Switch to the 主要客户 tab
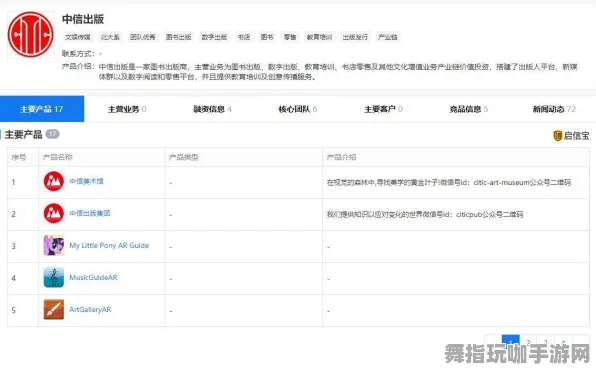This screenshot has height=372, width=596. click(383, 109)
